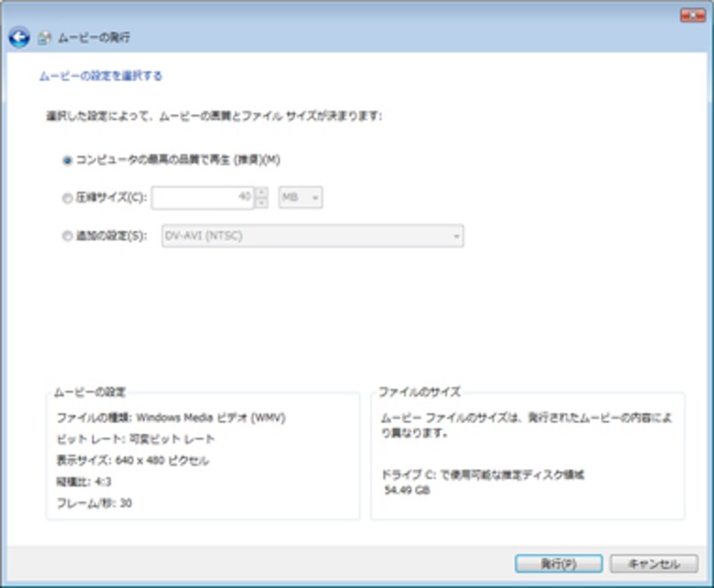Decrease compressed size with down spinner
Screen dimensions: 714x588
tap(262, 203)
